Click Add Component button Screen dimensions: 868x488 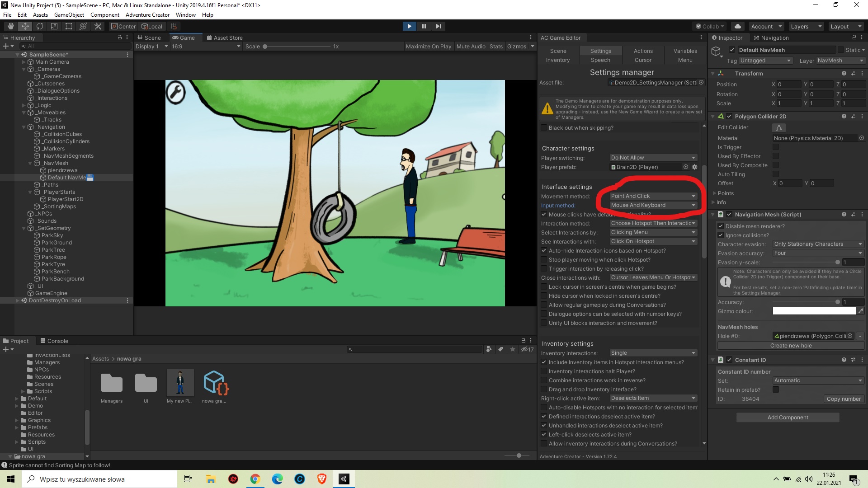(788, 418)
